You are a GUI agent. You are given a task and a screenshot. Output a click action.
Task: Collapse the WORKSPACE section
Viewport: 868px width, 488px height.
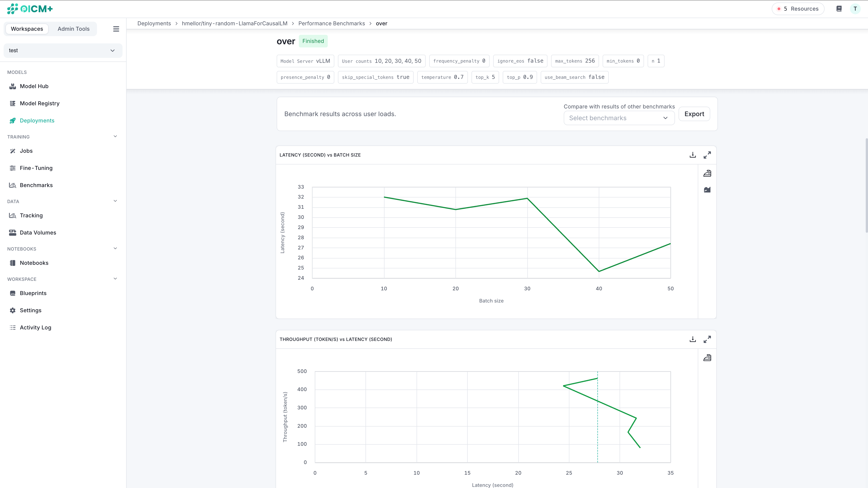115,279
